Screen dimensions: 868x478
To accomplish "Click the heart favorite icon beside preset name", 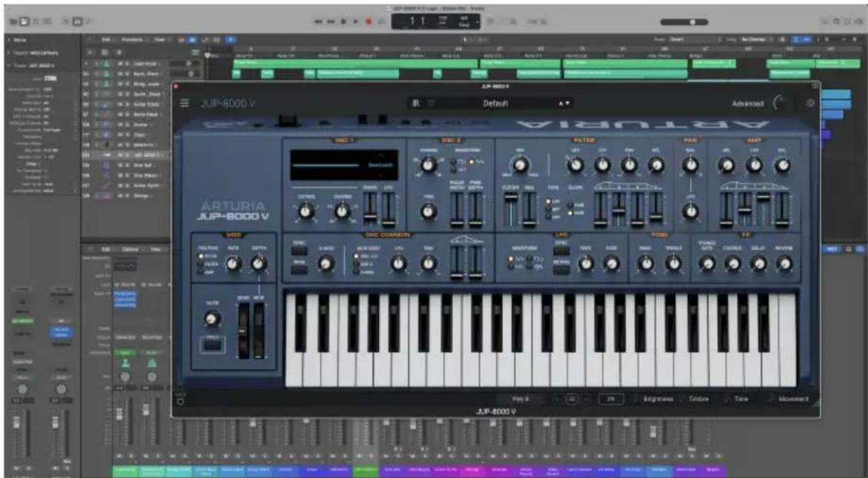I will (x=429, y=104).
